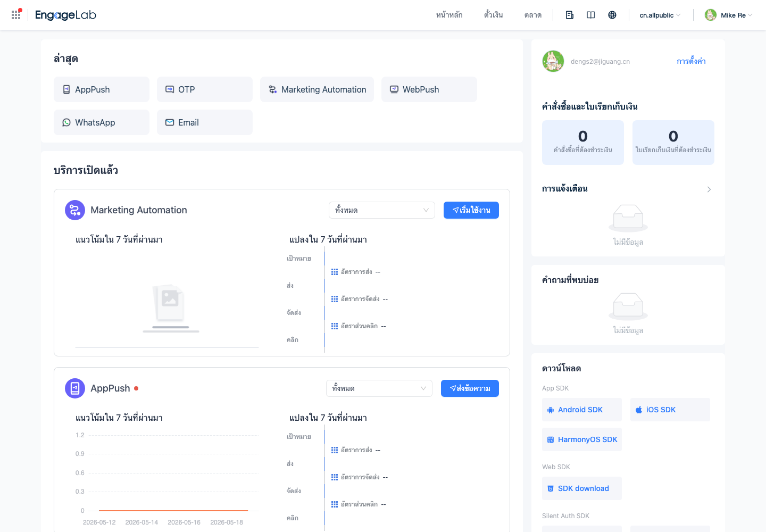Click เริ่มใช้งาน button for Marketing Automation
Viewport: 766px width, 532px height.
(x=471, y=210)
